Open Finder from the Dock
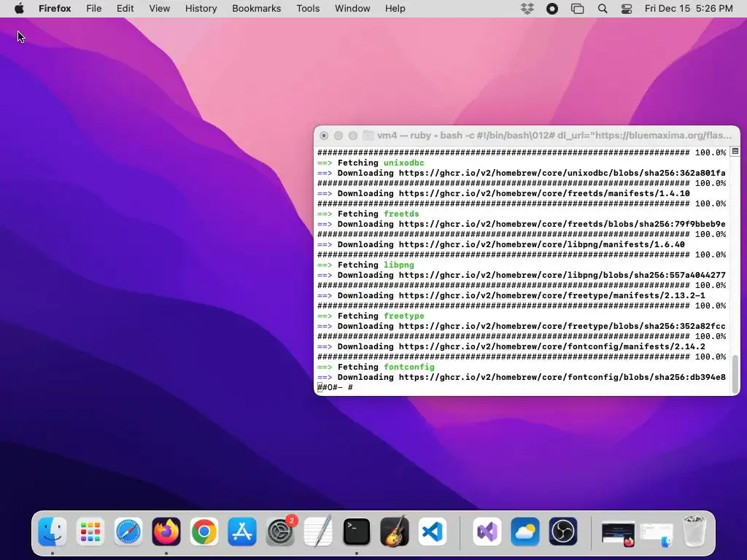Screen dimensions: 747x560 tap(52, 532)
